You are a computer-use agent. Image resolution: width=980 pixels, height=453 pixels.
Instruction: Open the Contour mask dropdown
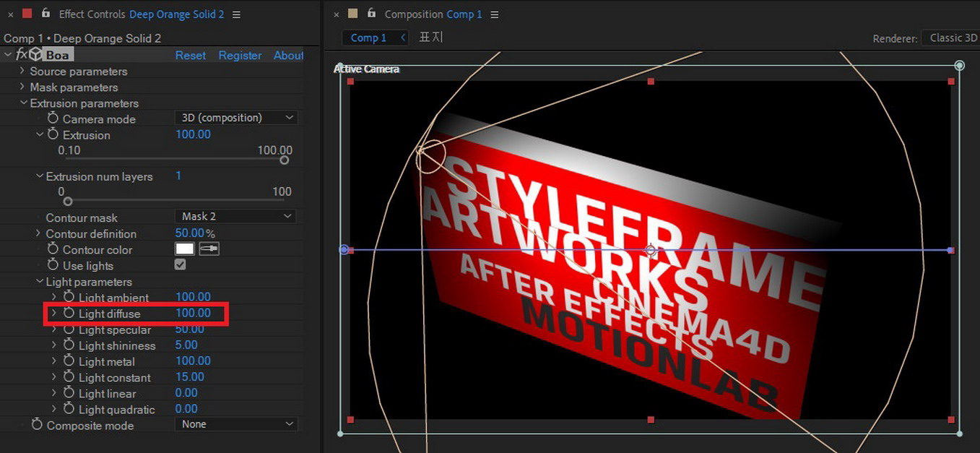coord(235,217)
